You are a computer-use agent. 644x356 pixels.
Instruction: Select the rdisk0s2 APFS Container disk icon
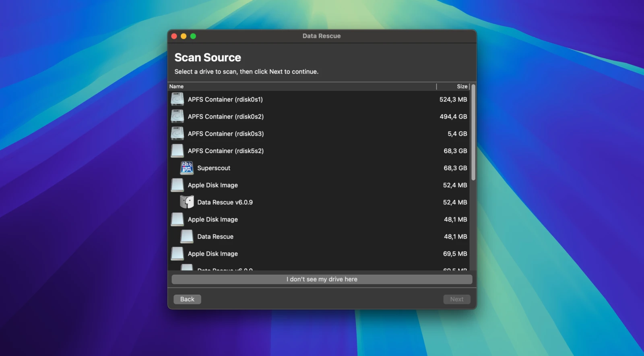pos(177,117)
